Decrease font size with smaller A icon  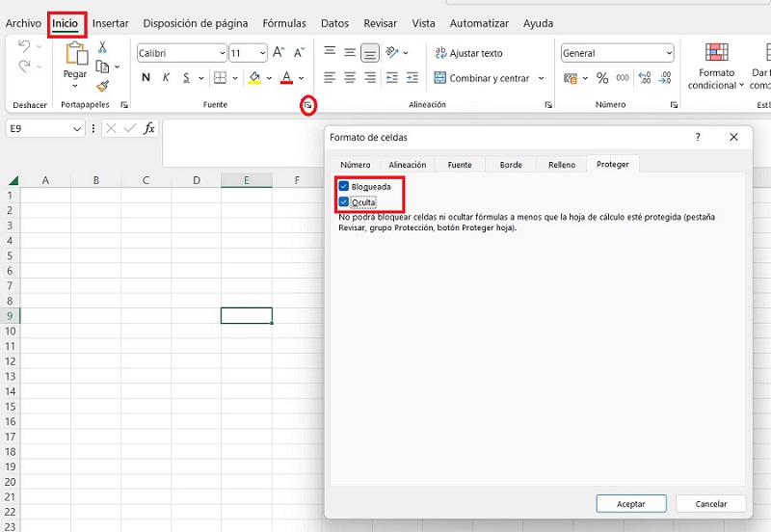click(x=299, y=52)
